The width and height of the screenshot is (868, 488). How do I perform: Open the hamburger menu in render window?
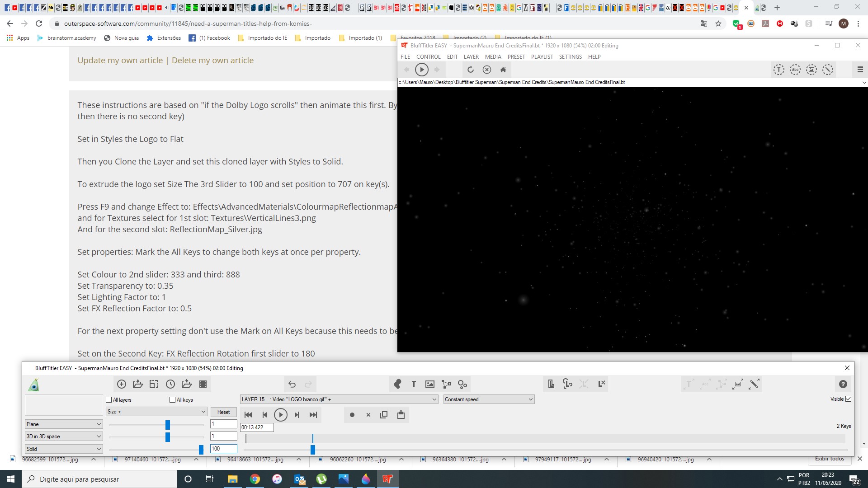click(x=860, y=70)
